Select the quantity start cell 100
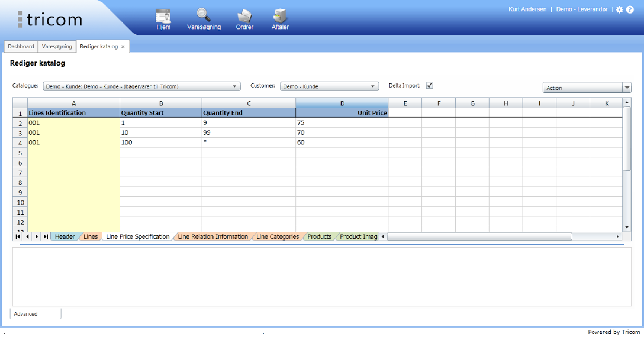This screenshot has height=337, width=644. click(161, 142)
